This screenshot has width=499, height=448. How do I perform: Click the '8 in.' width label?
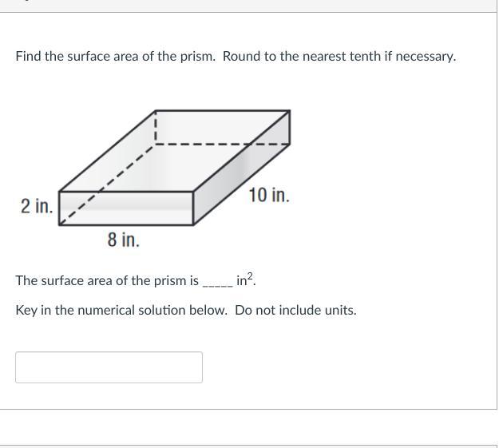pyautogui.click(x=124, y=240)
